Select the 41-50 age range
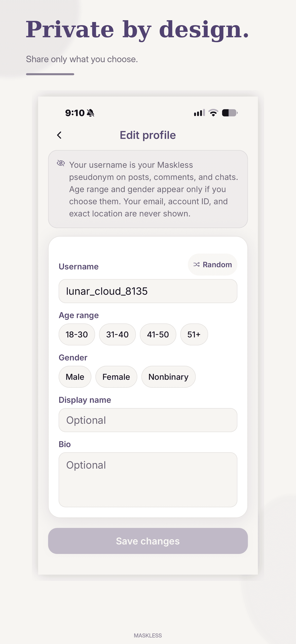Screen dimensions: 296x644 click(x=158, y=334)
